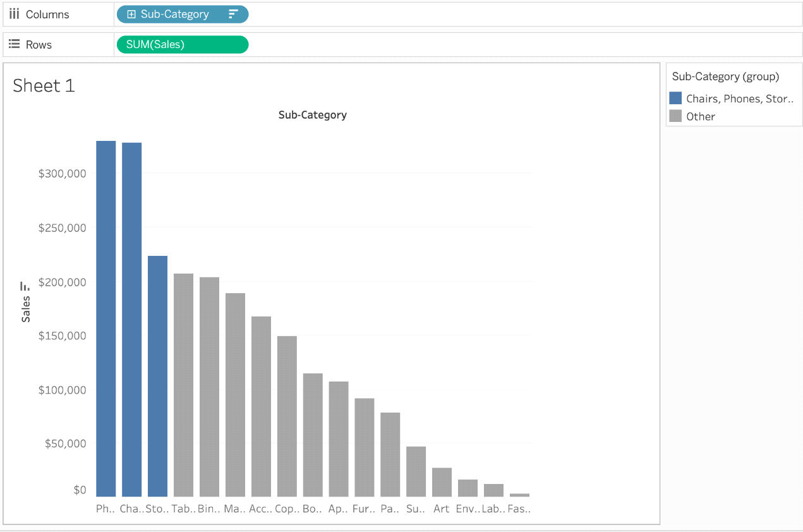Screen dimensions: 803x532
Task: Click the $0 axis tick label
Action: (x=80, y=490)
